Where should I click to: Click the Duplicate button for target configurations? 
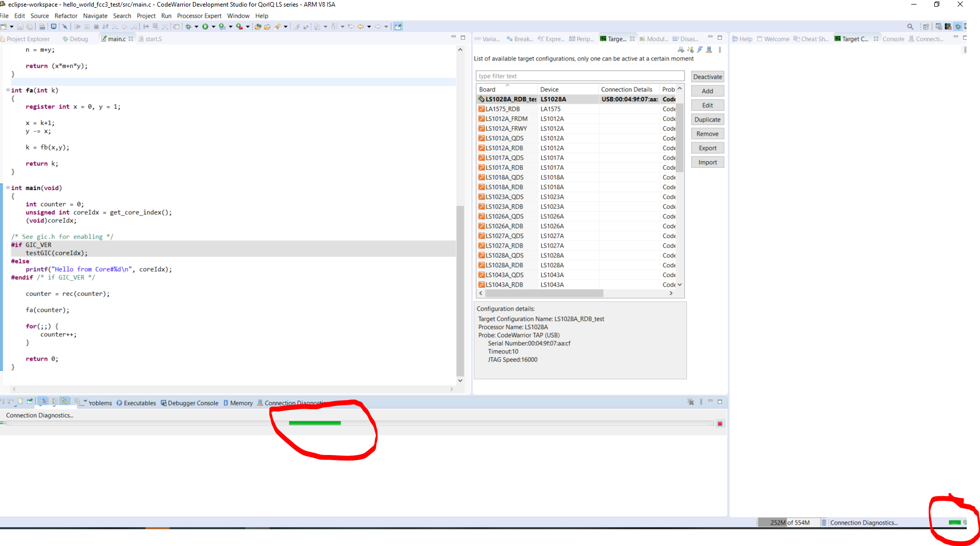point(707,119)
